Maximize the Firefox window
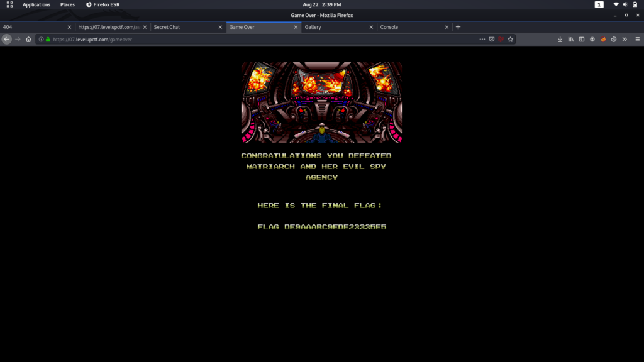 pyautogui.click(x=626, y=16)
